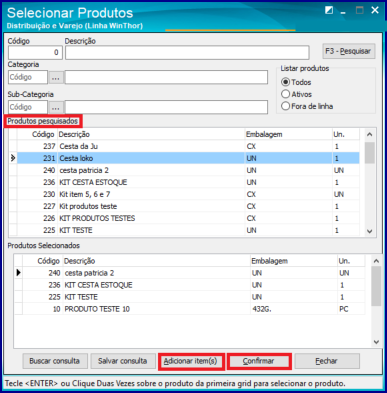Open Categoria lookup ellipsis button
This screenshot has width=387, height=393.
tap(56, 77)
